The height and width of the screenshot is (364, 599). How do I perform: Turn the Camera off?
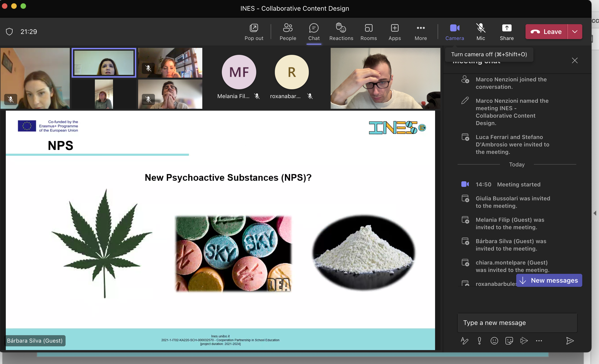(455, 32)
